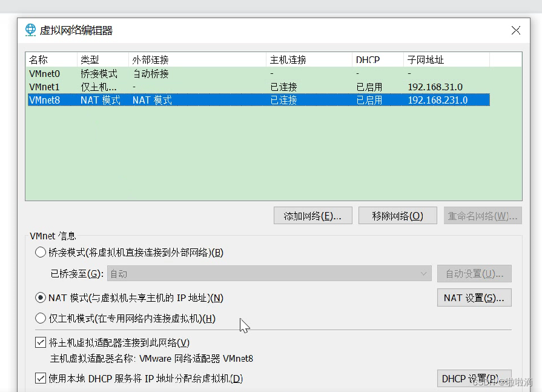This screenshot has width=542, height=392.
Task: Click the 外部连接 column header
Action: 197,60
